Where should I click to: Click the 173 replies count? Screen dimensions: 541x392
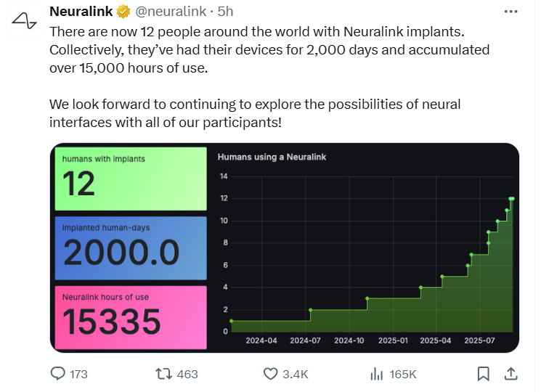[78, 374]
